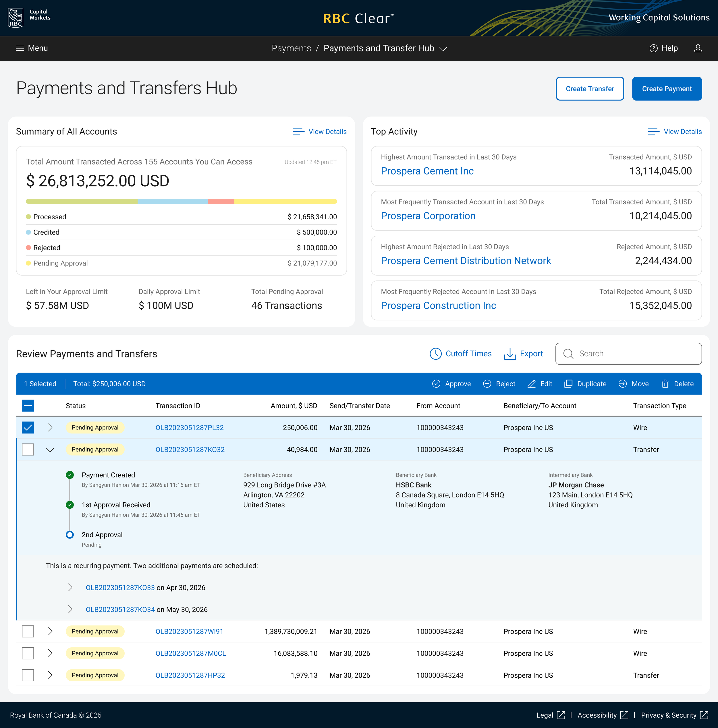This screenshot has height=728, width=718.
Task: Click the 2nd Approval pending circle icon
Action: 70,534
